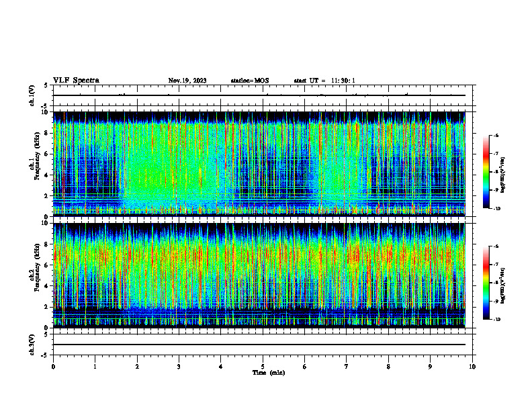Click '-10' on the ch.2 colorbar scale
The image size is (532, 411).
pyautogui.click(x=497, y=320)
